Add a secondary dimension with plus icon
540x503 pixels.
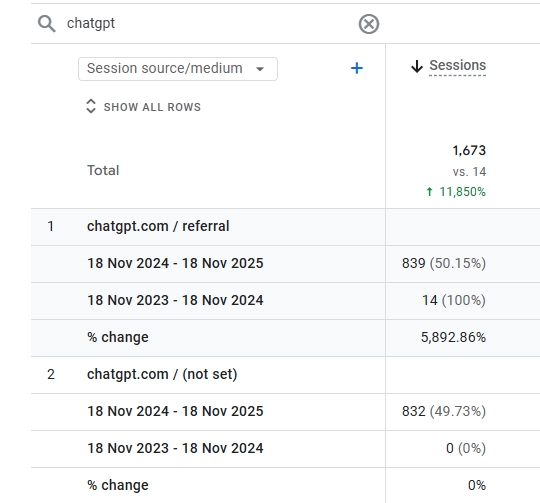(x=357, y=68)
